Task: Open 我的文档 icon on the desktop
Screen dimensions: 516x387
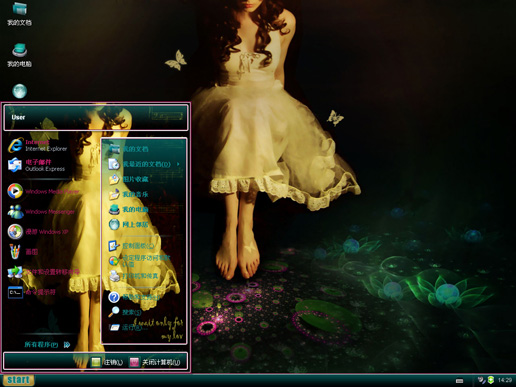Action: point(20,13)
